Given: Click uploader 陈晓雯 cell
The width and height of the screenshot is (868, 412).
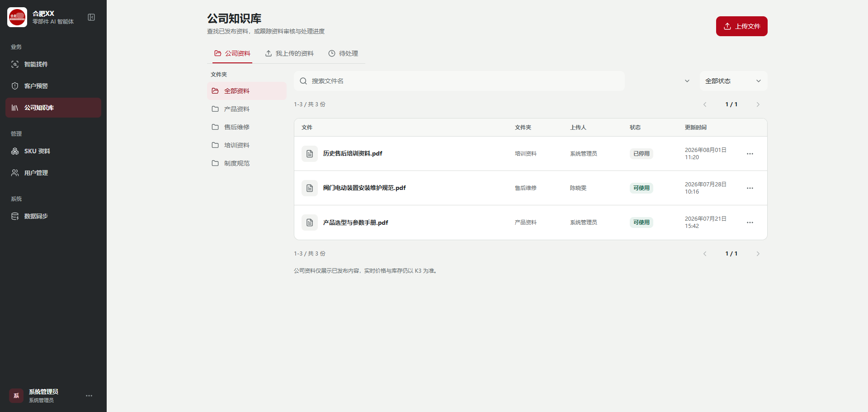Looking at the screenshot, I should click(578, 188).
